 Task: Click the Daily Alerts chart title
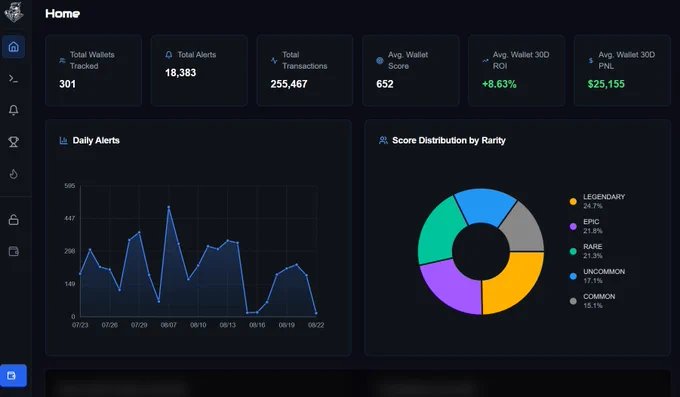pos(96,140)
